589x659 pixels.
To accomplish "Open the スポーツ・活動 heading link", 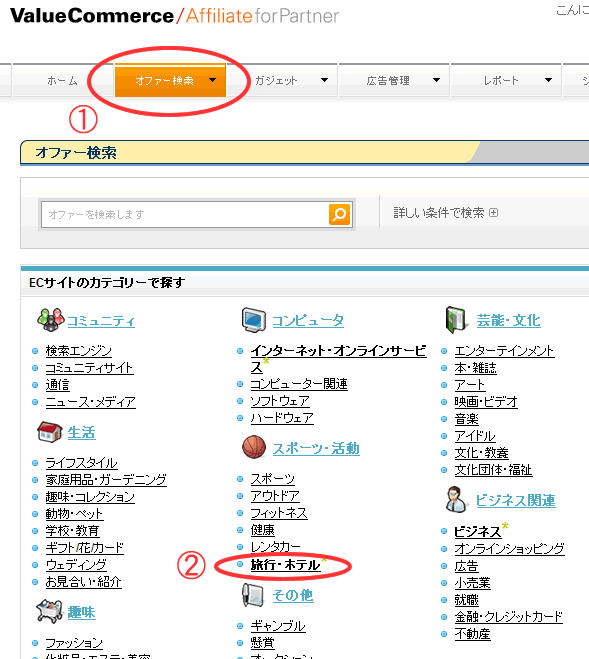I will pyautogui.click(x=316, y=448).
